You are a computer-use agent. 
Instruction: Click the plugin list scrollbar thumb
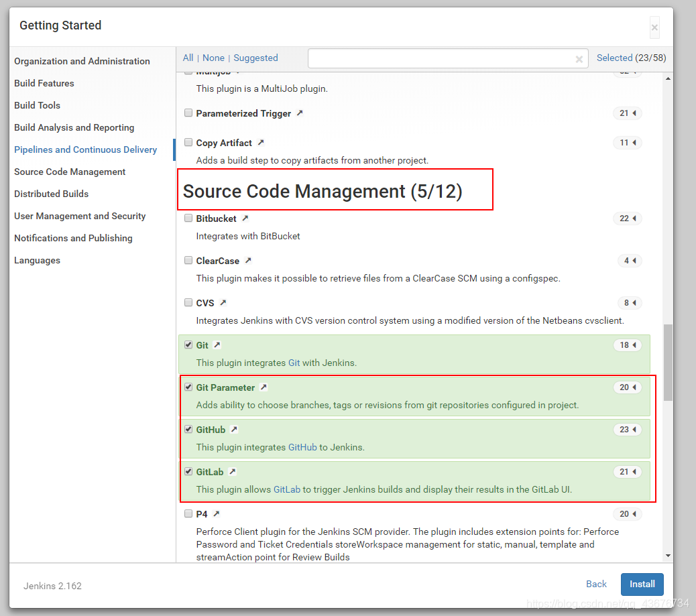tap(668, 363)
